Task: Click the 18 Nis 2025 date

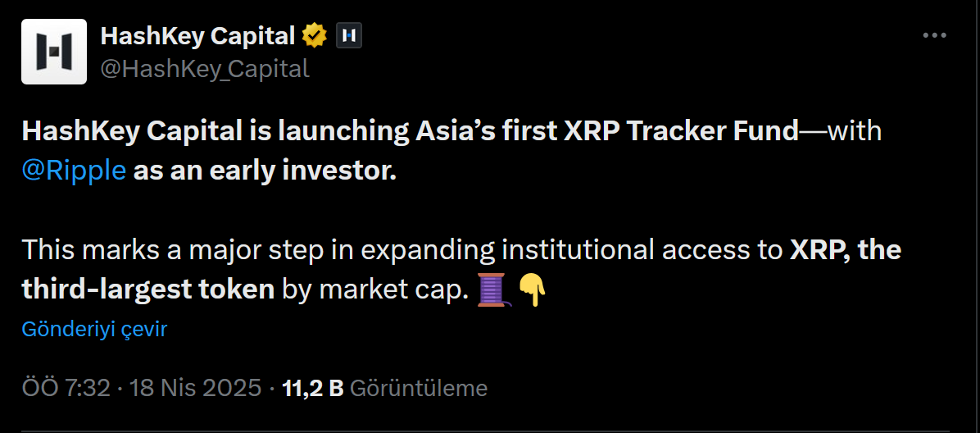Action: click(x=196, y=388)
